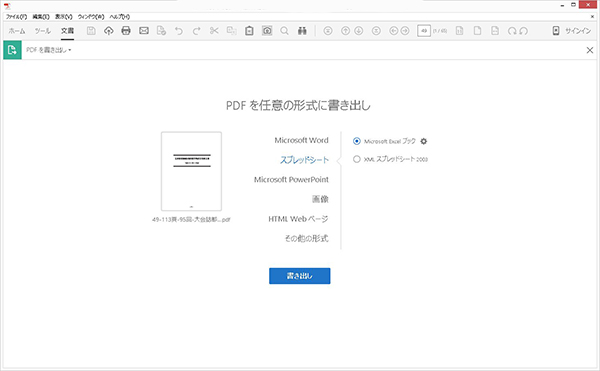Viewport: 600px width, 371px height.
Task: Click the Snapshot camera icon
Action: click(267, 31)
